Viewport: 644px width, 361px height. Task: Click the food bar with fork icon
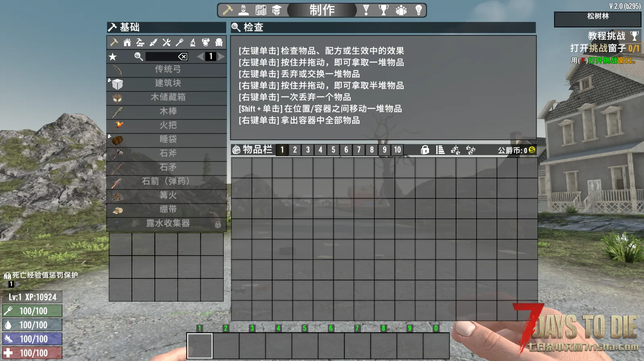(x=32, y=311)
